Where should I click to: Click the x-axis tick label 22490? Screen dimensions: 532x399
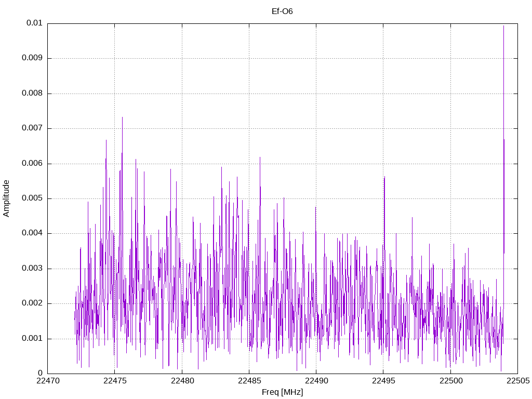[x=316, y=381]
